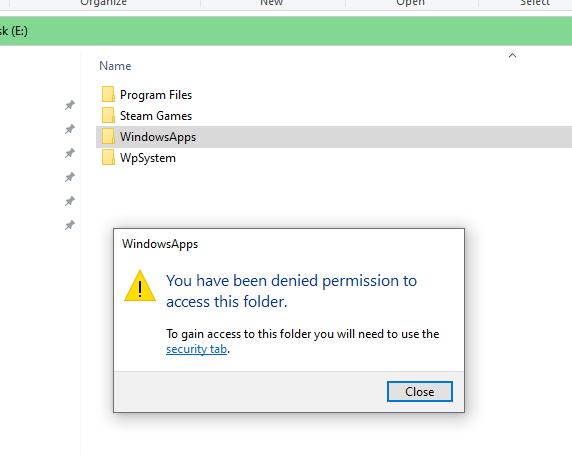This screenshot has width=572, height=455.
Task: Open the New ribbon group
Action: point(271,3)
